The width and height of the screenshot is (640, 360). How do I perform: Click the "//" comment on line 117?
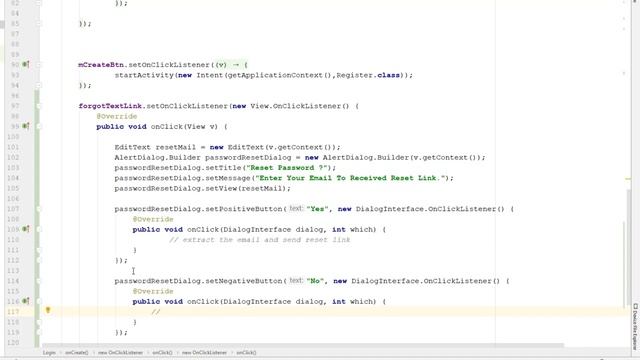[x=156, y=312]
